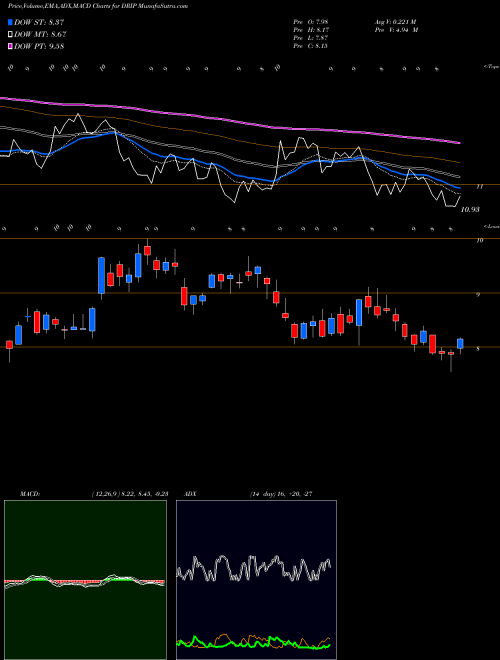Click the 8 price level label

(x=478, y=349)
